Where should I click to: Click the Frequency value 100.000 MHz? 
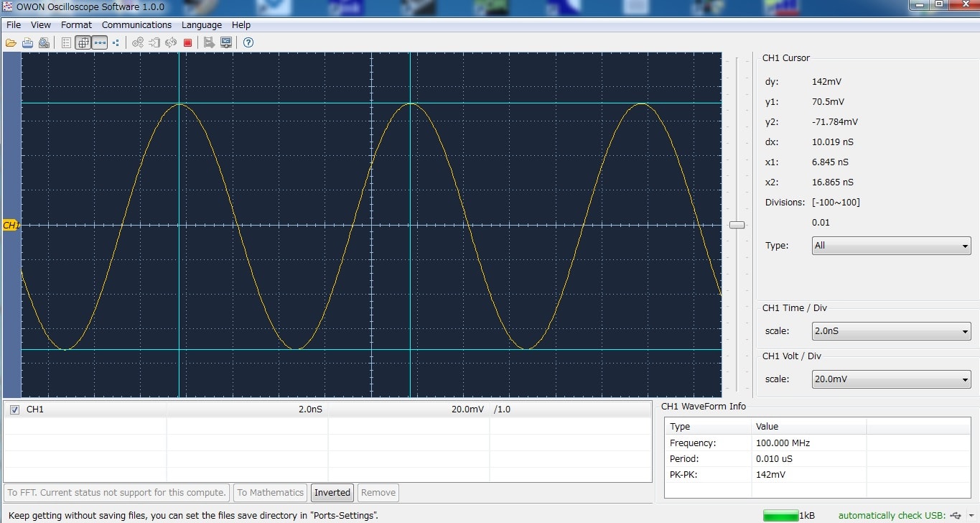pyautogui.click(x=783, y=443)
